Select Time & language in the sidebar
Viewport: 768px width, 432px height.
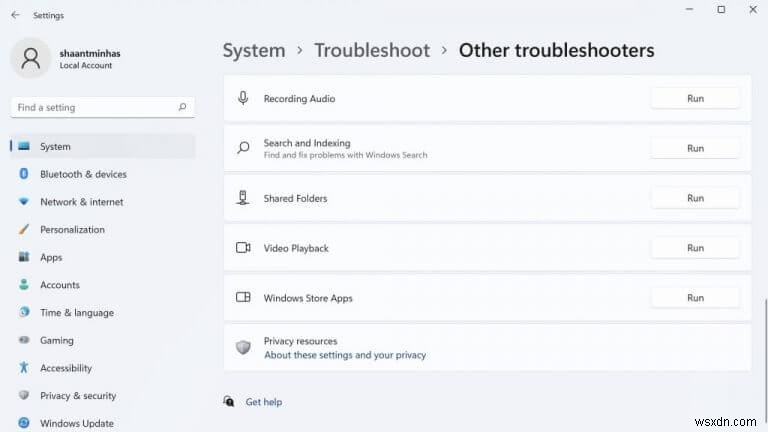coord(76,313)
